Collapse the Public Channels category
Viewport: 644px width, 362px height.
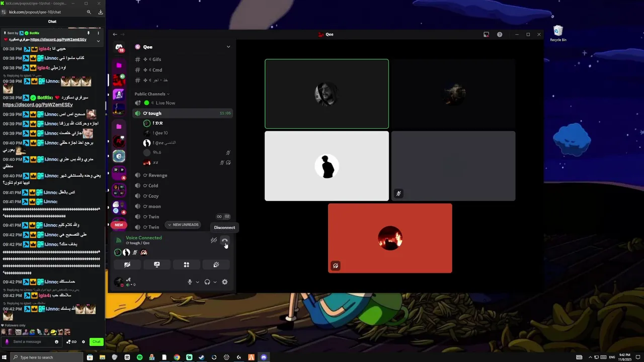pos(152,94)
